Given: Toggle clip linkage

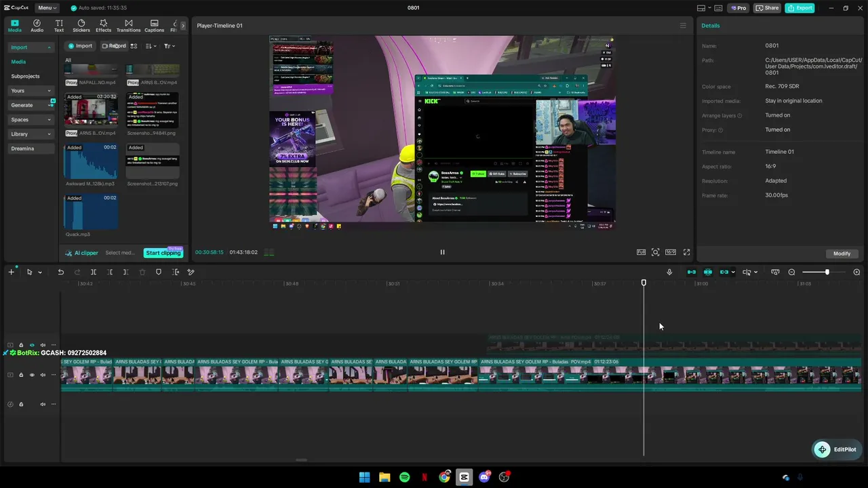Looking at the screenshot, I should 724,272.
